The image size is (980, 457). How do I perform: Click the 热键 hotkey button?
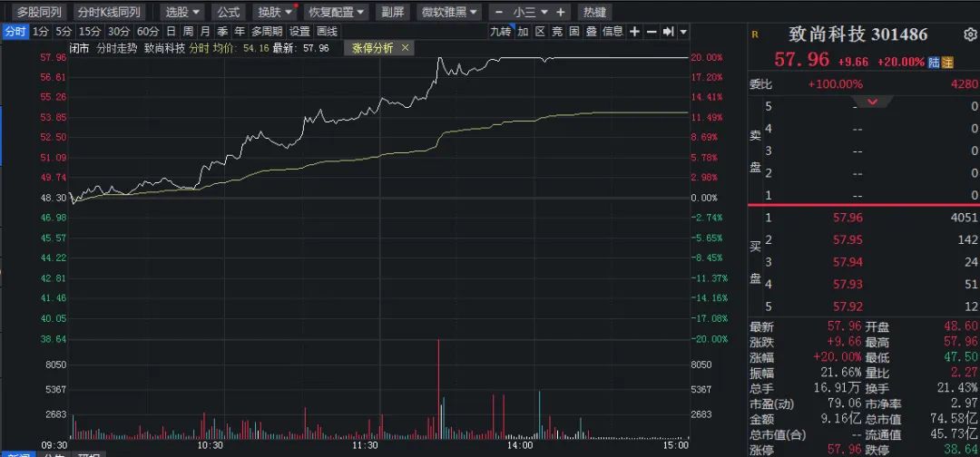[x=594, y=12]
